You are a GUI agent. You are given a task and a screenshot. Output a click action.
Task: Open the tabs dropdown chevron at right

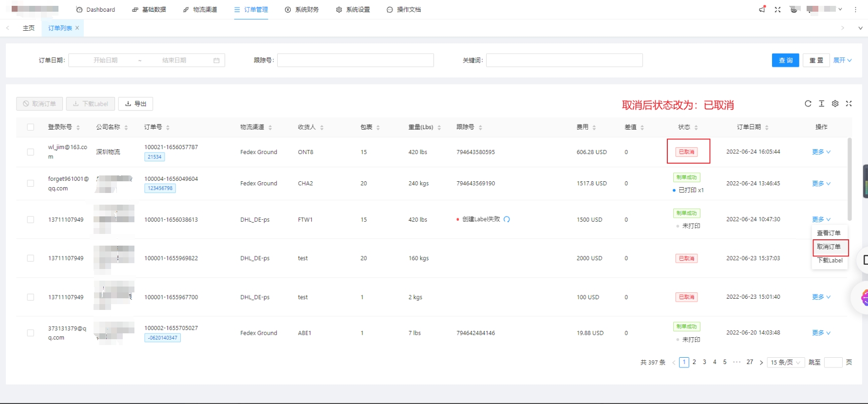[x=860, y=28]
